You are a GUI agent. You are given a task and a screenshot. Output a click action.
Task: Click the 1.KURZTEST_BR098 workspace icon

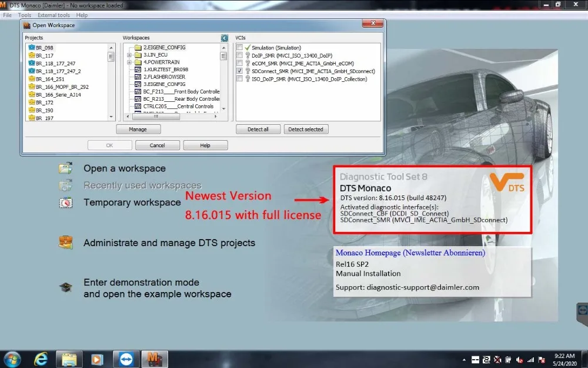coord(138,69)
